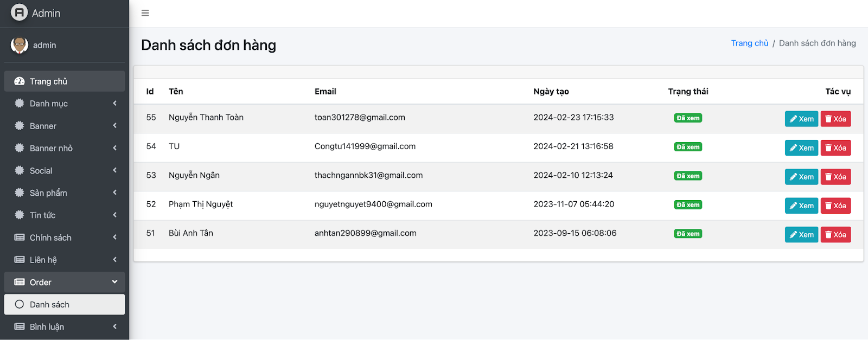Open the Banner nhỏ menu item

[51, 148]
